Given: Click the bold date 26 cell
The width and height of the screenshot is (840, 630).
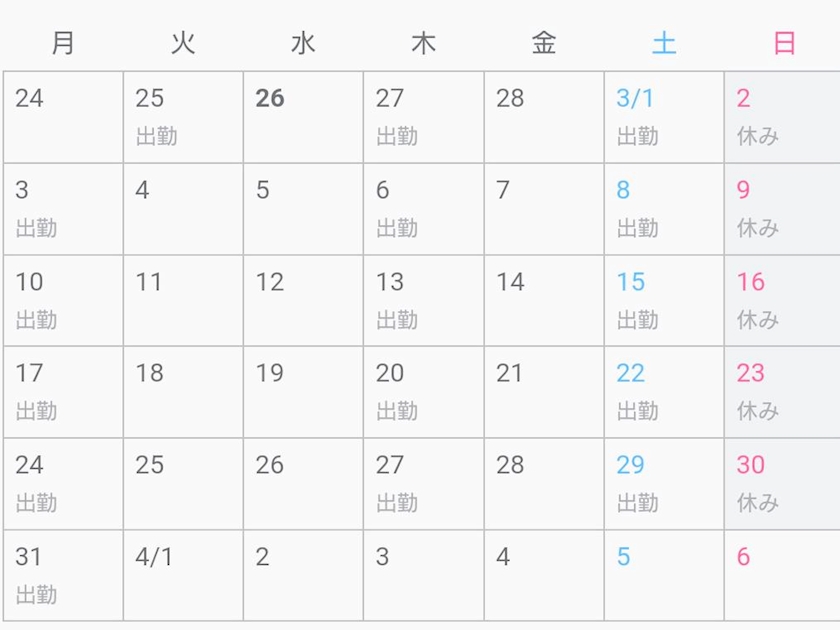Looking at the screenshot, I should click(x=303, y=117).
